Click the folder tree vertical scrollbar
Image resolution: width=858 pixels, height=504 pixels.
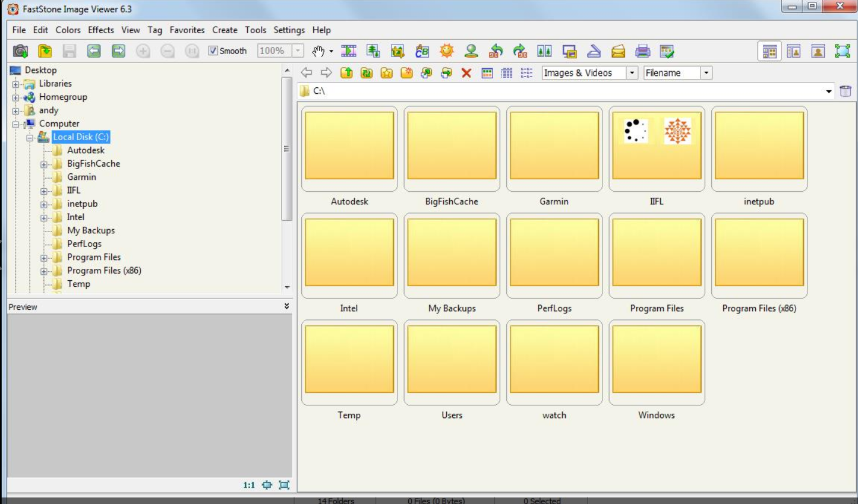coord(287,148)
